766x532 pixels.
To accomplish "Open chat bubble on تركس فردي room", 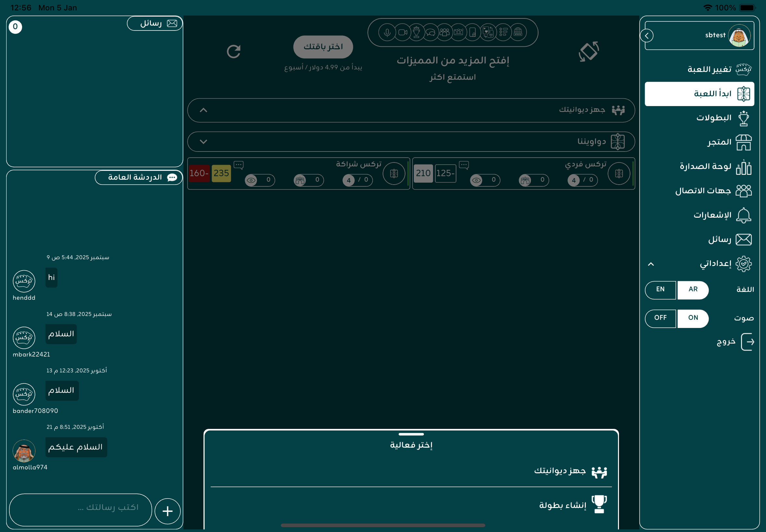I will [x=464, y=165].
